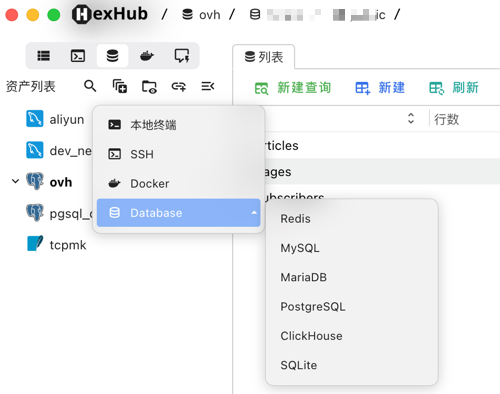Select SQLite from the database submenu

pos(352,365)
